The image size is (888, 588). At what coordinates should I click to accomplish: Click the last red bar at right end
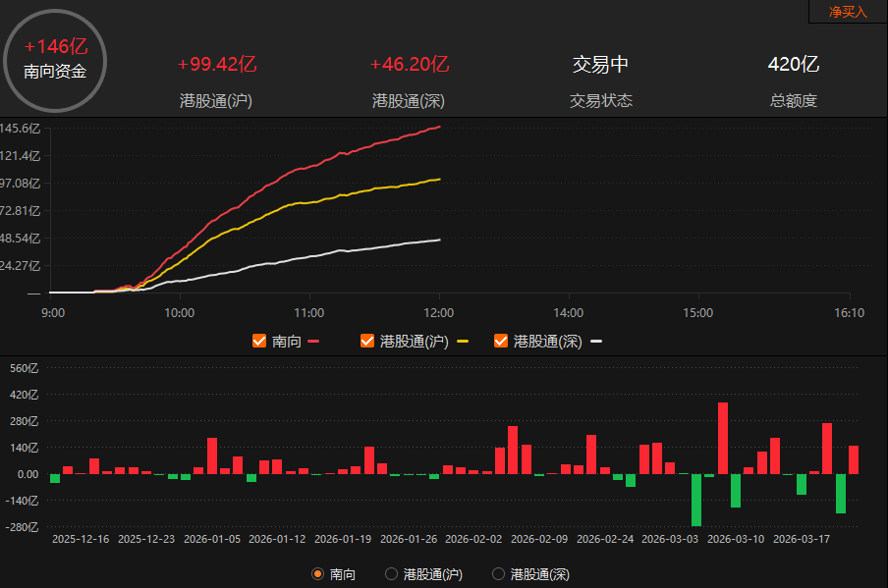coord(854,459)
